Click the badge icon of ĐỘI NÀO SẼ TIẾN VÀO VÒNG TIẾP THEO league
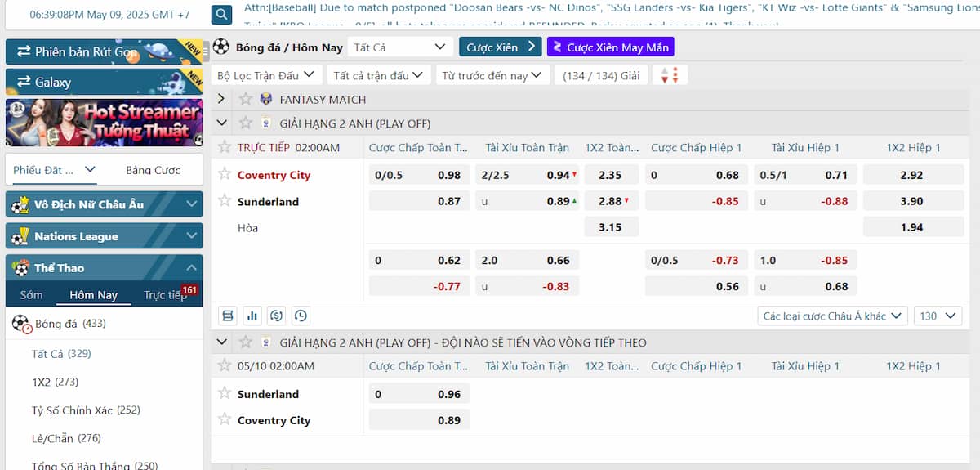Screen dimensions: 980x470 [266, 342]
